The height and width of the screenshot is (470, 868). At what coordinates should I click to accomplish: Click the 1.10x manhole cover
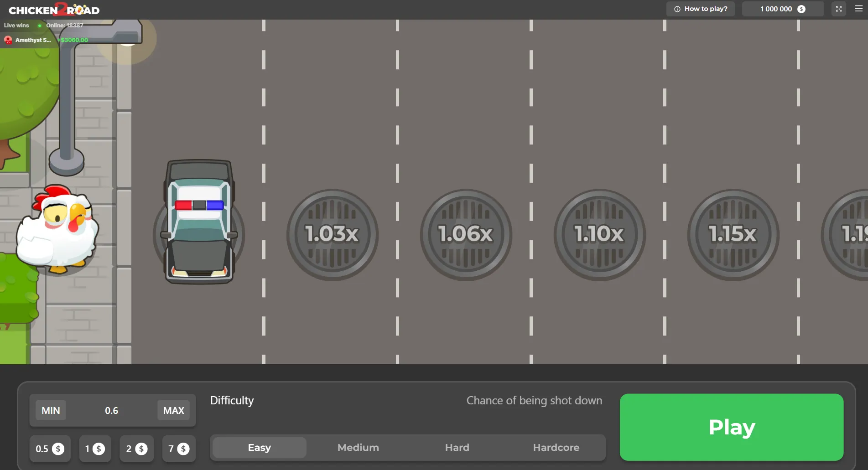point(599,235)
